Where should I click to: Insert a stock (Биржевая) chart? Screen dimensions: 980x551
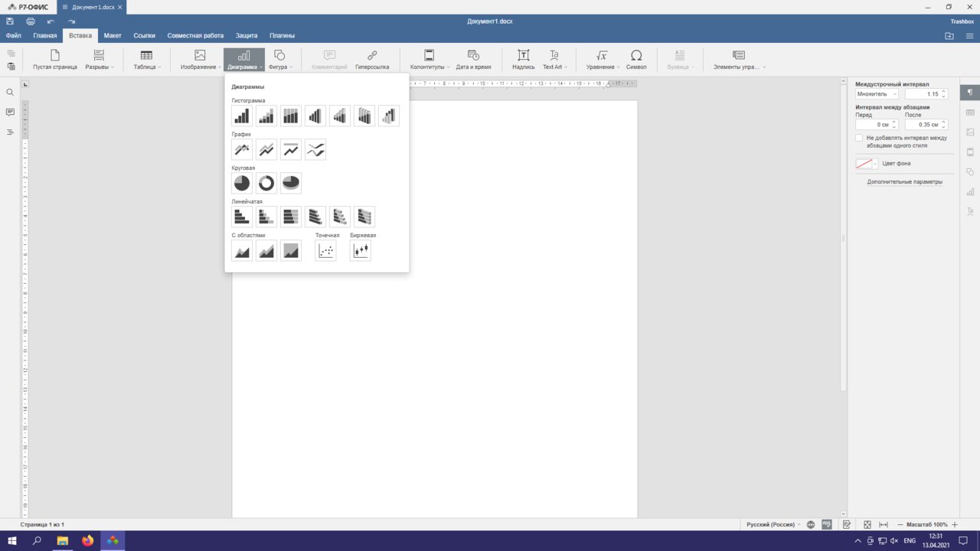coord(361,251)
